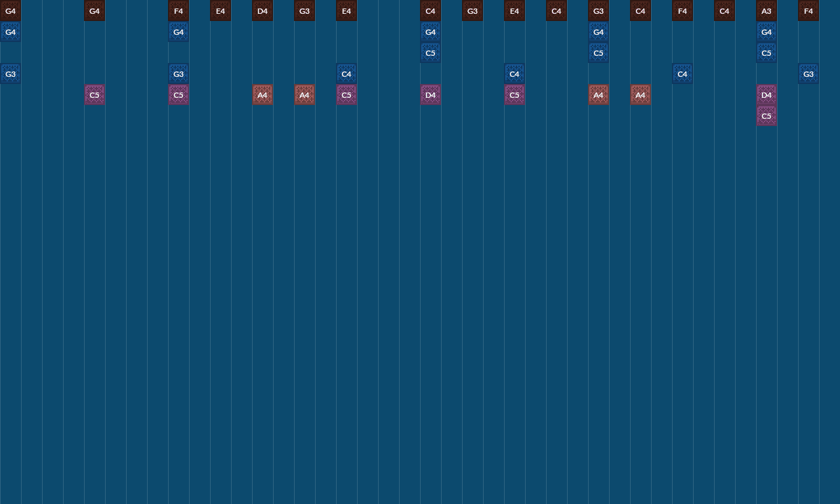
Task: Select the brown G4 note above the blue G4 and G3
Action: pyautogui.click(x=10, y=10)
